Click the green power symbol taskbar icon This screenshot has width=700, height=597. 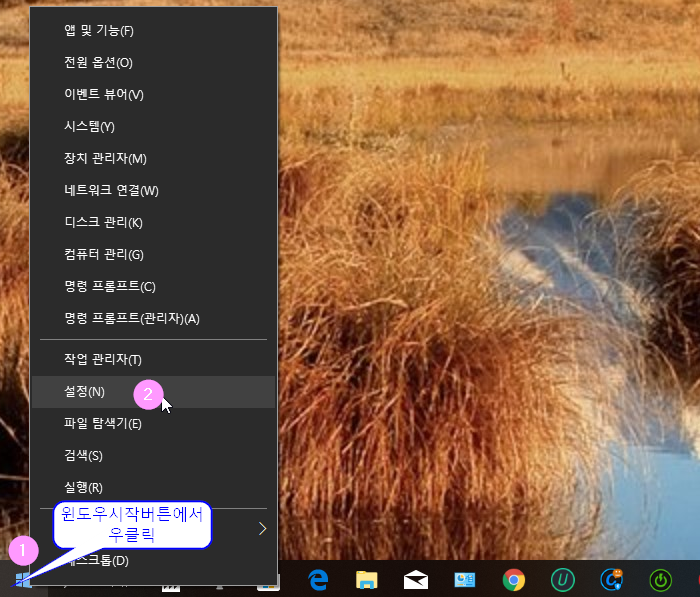click(x=660, y=580)
